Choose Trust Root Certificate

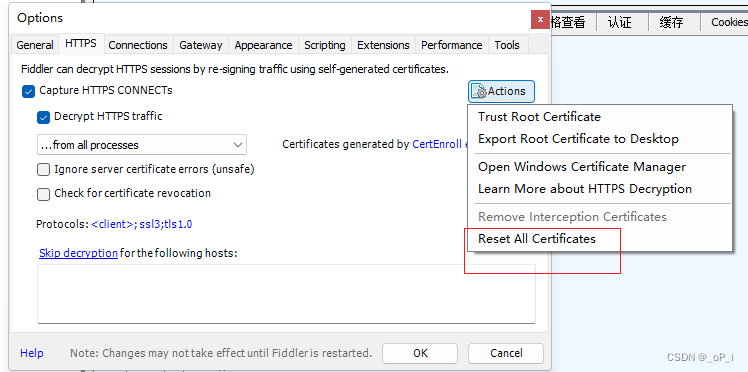599,117
